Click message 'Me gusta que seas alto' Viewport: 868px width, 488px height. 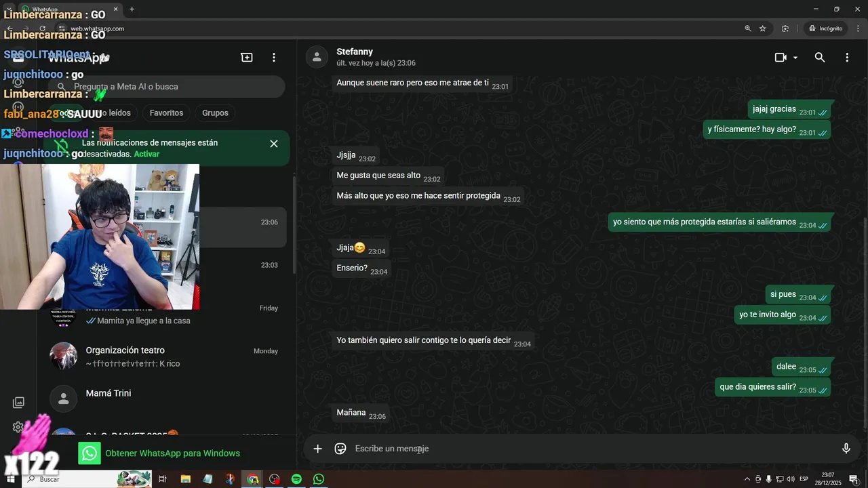point(388,176)
